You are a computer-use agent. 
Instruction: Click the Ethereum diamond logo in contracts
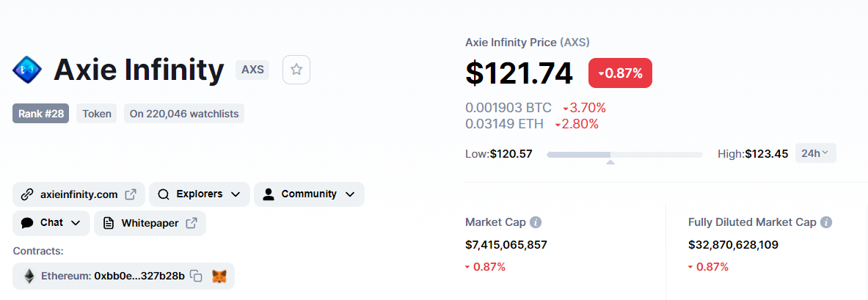[29, 276]
